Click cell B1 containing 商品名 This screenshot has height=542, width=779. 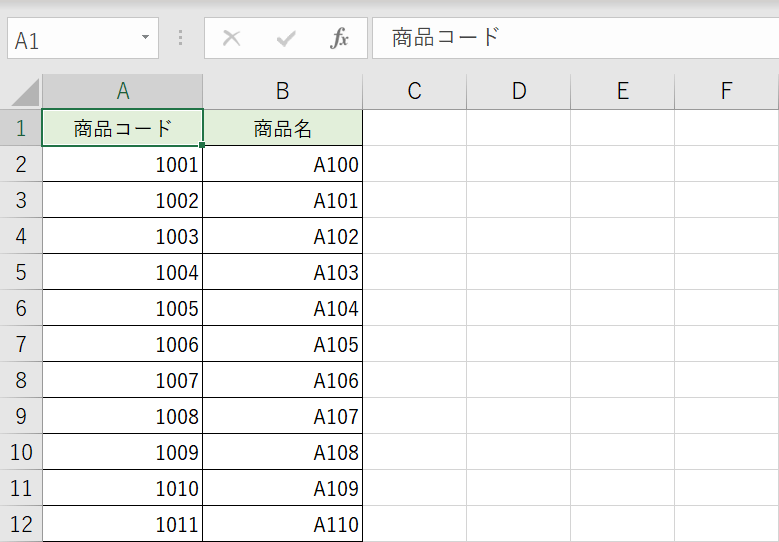283,128
